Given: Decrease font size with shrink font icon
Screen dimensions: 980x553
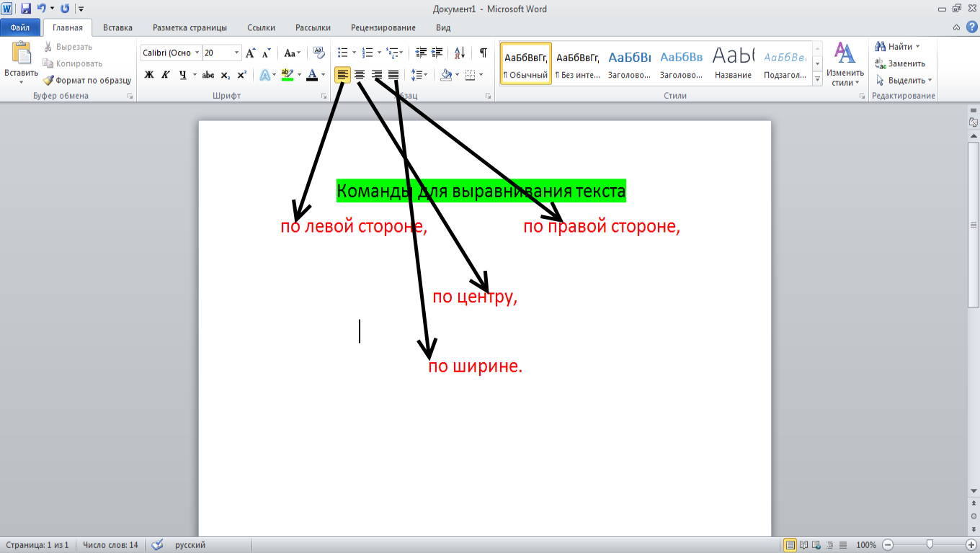Looking at the screenshot, I should pyautogui.click(x=266, y=53).
